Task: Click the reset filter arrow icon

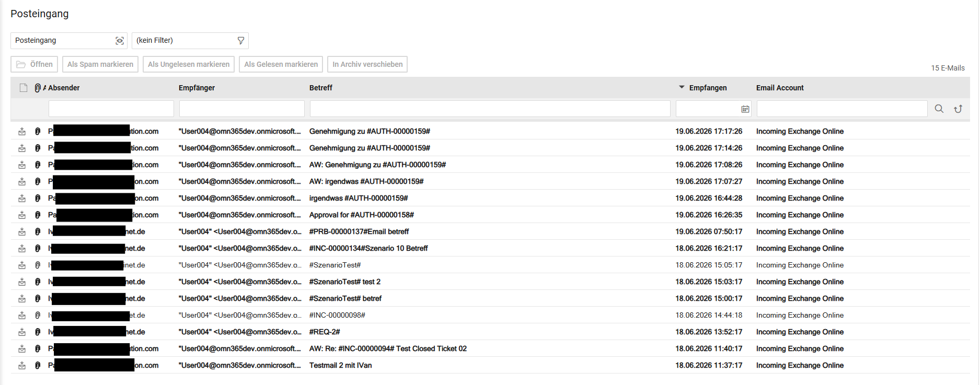Action: tap(958, 109)
